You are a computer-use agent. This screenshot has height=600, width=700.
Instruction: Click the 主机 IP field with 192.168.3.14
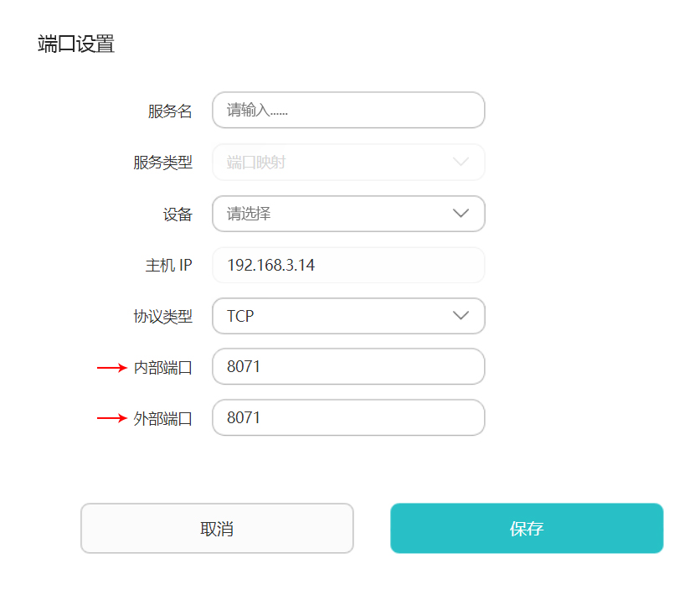pyautogui.click(x=348, y=266)
